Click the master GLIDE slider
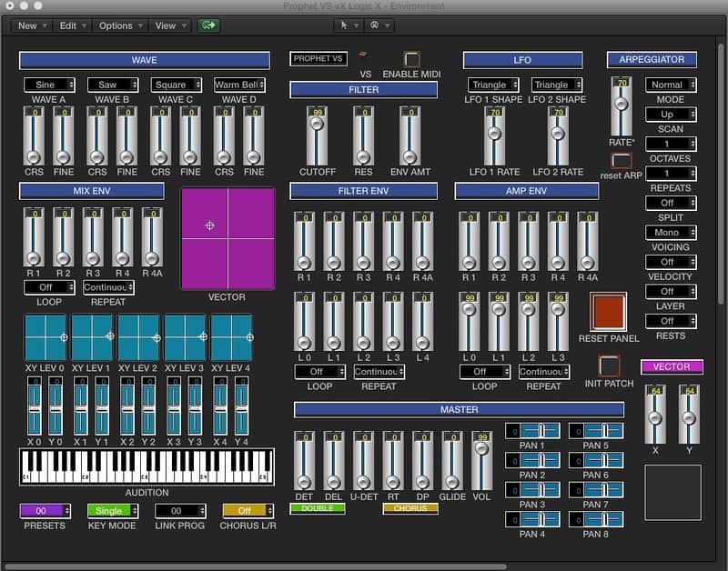This screenshot has height=571, width=728. click(x=452, y=461)
